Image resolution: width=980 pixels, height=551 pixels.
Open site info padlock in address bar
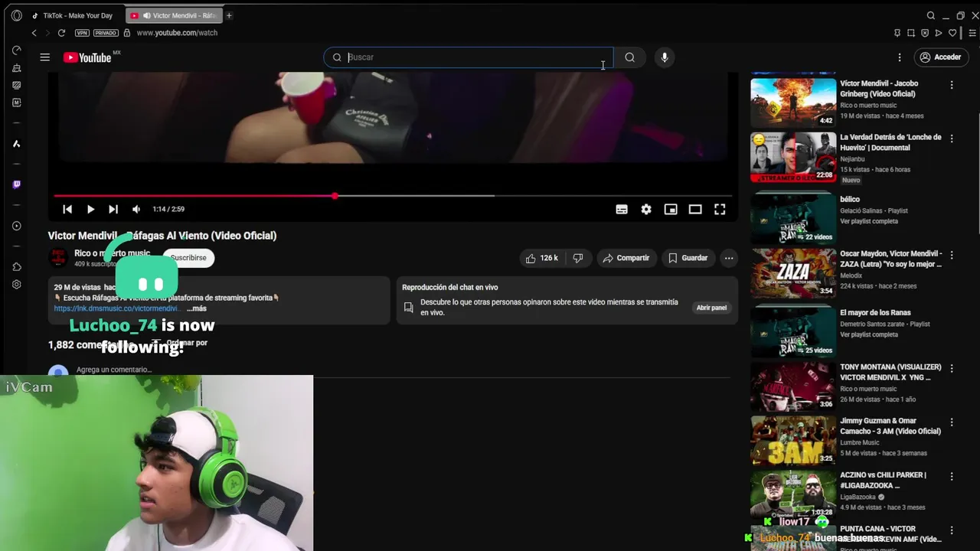click(x=126, y=33)
